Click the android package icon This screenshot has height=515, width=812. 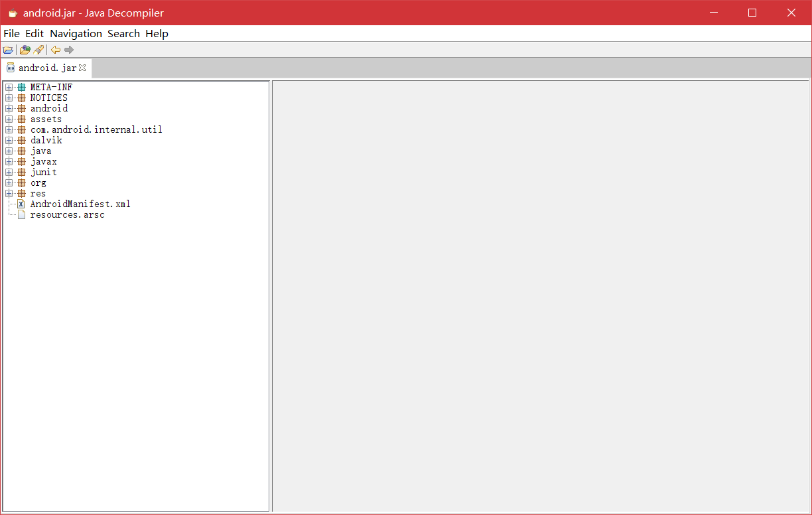click(x=22, y=108)
